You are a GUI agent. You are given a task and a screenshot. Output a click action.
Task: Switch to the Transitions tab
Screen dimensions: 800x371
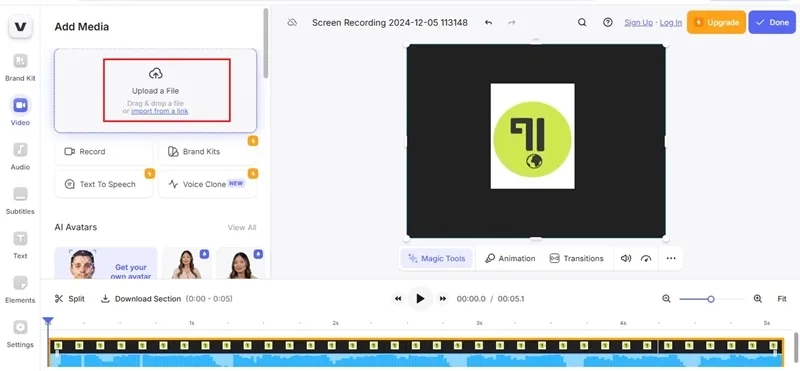pyautogui.click(x=577, y=258)
